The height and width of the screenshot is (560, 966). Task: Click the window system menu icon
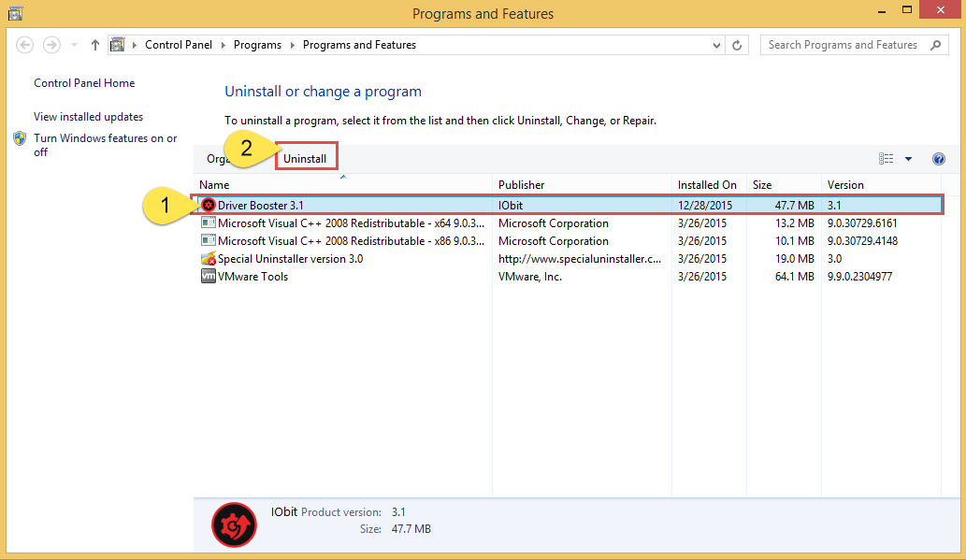click(15, 13)
